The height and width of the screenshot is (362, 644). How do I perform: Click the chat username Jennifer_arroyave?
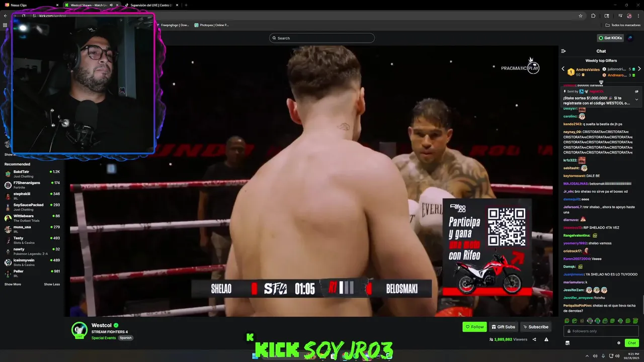(x=578, y=297)
